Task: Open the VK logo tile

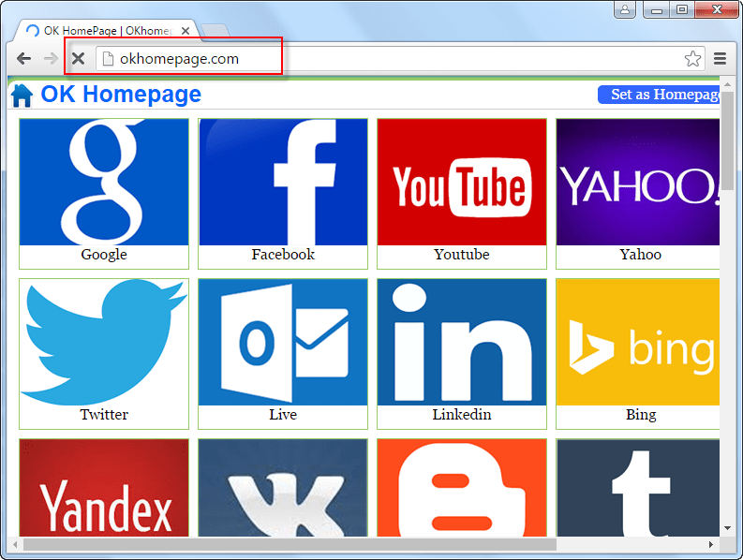Action: click(283, 488)
